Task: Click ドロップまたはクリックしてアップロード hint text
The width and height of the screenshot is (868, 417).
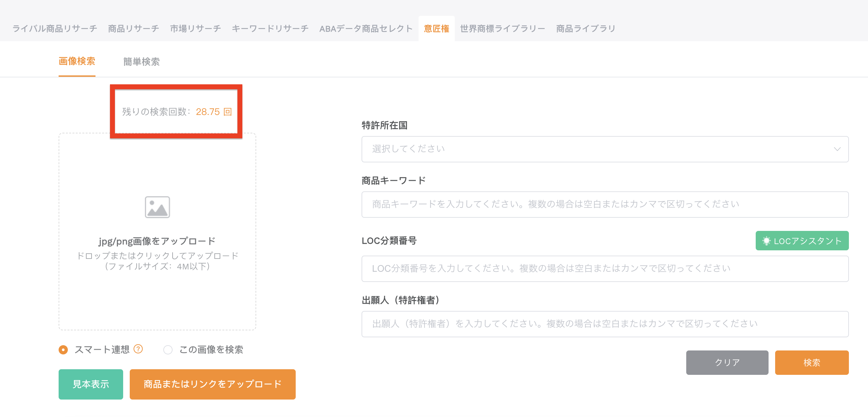Action: point(157,256)
